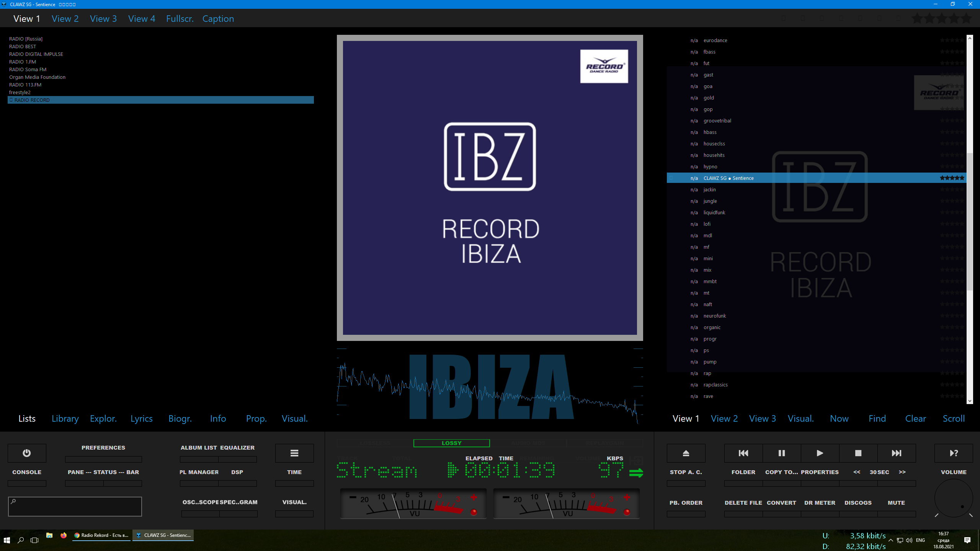Open Chrome Radio Rekord taskbar item

(x=101, y=535)
